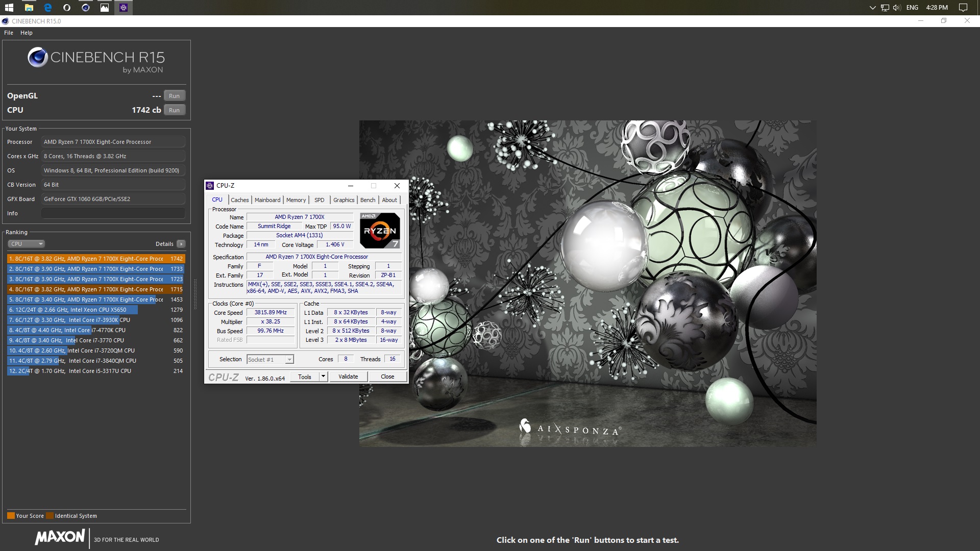The height and width of the screenshot is (551, 980).
Task: Click the brown Identical System legend swatch
Action: [x=50, y=516]
